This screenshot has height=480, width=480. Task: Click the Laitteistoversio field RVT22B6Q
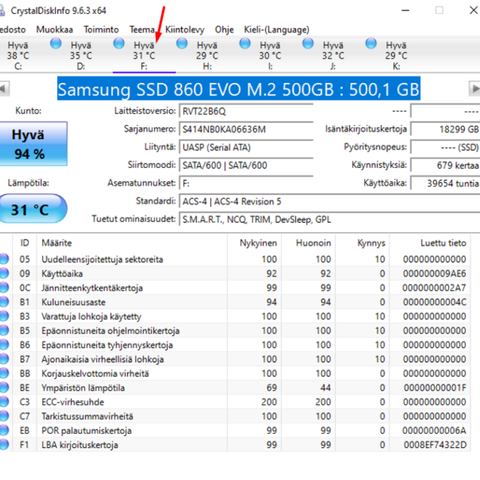[246, 111]
